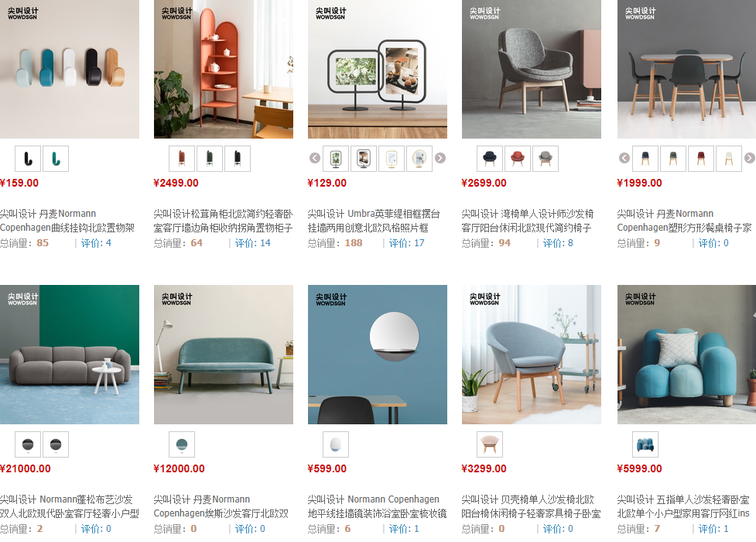Open the round wall mirror product image
This screenshot has width=756, height=542.
(378, 355)
